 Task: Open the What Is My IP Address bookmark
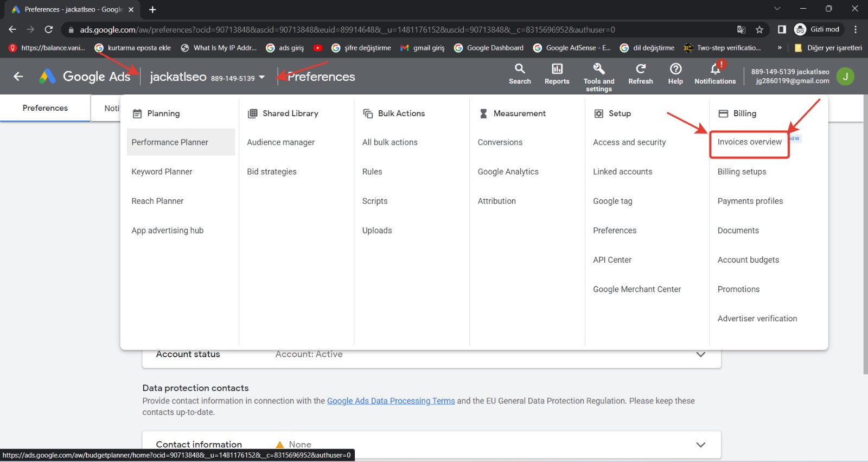pos(219,48)
